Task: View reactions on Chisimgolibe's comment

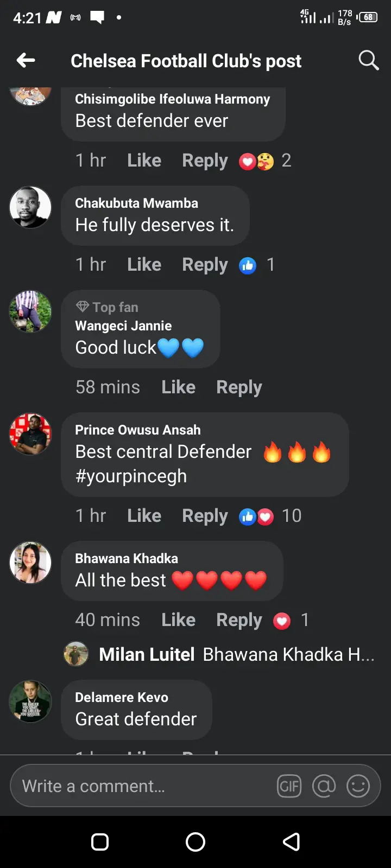Action: pos(265,161)
